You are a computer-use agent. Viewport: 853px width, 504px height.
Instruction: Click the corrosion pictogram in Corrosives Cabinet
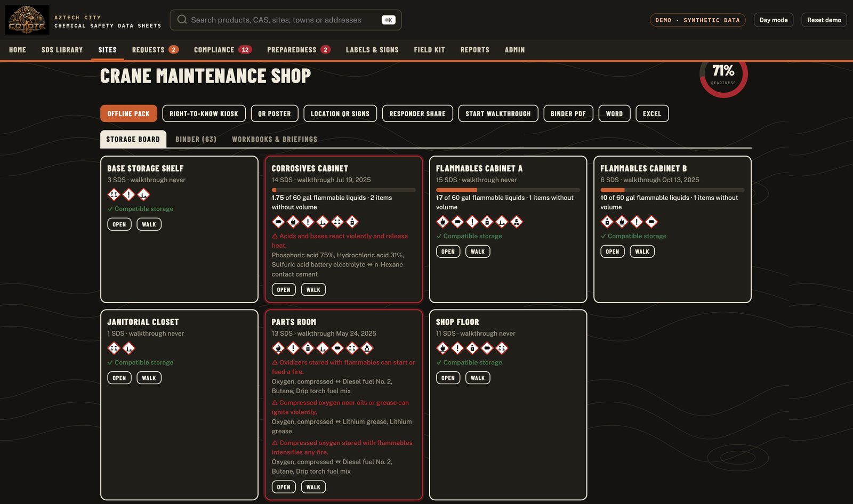(337, 222)
